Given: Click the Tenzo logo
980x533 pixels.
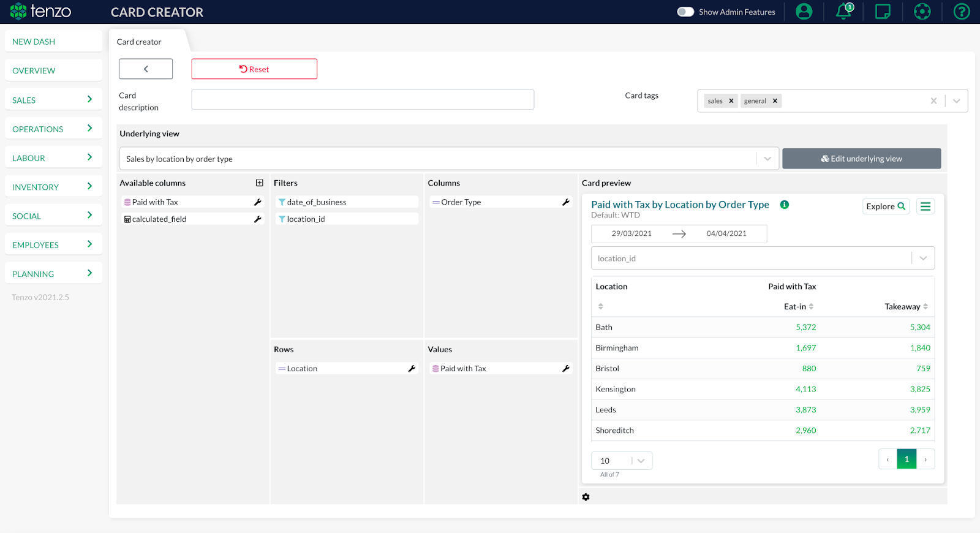Looking at the screenshot, I should click(40, 12).
